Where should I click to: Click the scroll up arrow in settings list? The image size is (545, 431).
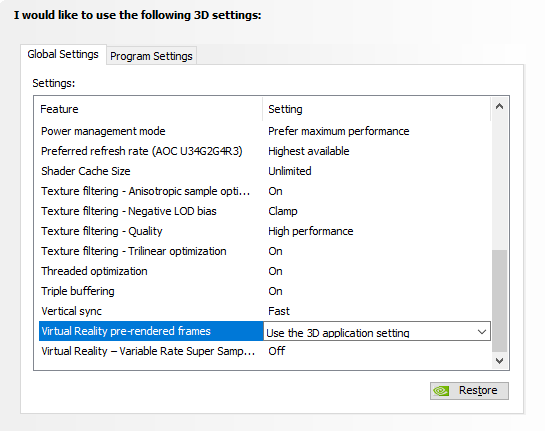pos(499,107)
